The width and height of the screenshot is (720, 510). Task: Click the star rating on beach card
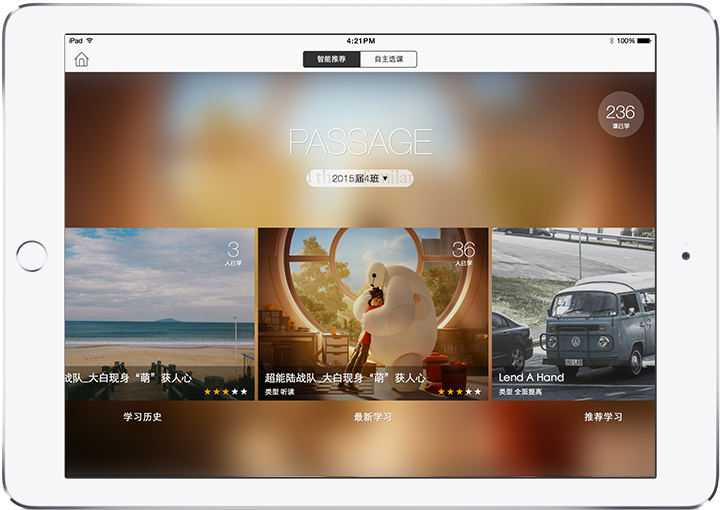(225, 392)
